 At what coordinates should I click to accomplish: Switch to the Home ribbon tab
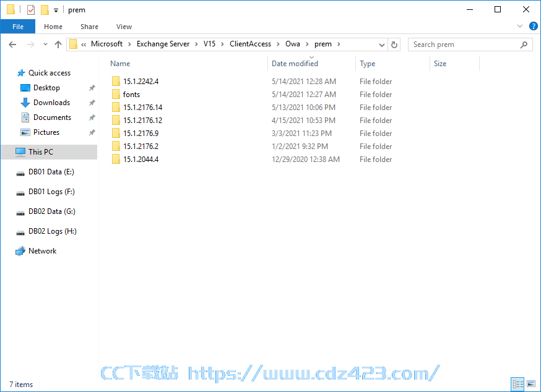coord(53,27)
